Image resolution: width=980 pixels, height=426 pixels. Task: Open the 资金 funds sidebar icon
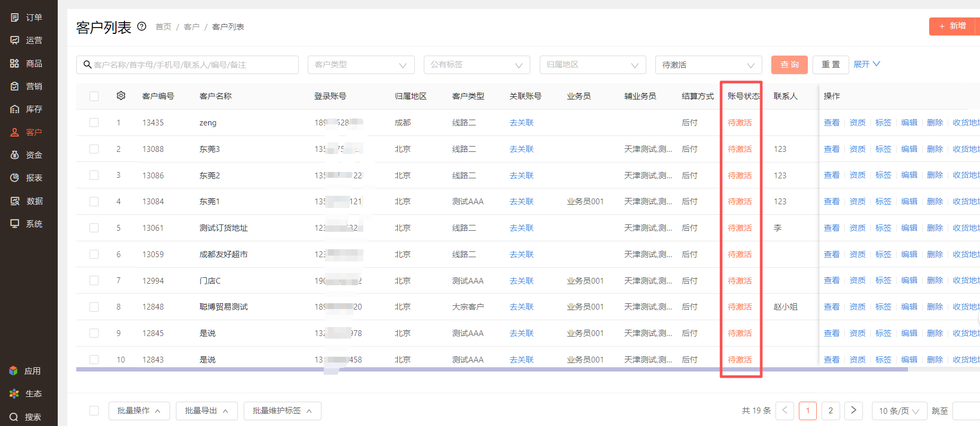click(15, 155)
